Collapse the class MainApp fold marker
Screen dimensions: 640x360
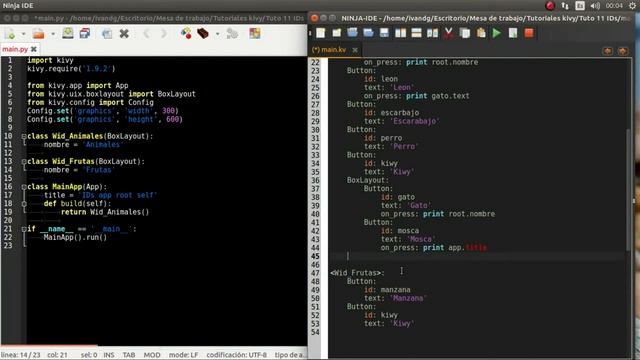(24, 187)
